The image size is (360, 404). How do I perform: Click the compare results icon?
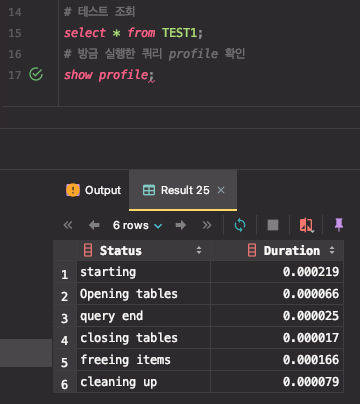pos(306,225)
